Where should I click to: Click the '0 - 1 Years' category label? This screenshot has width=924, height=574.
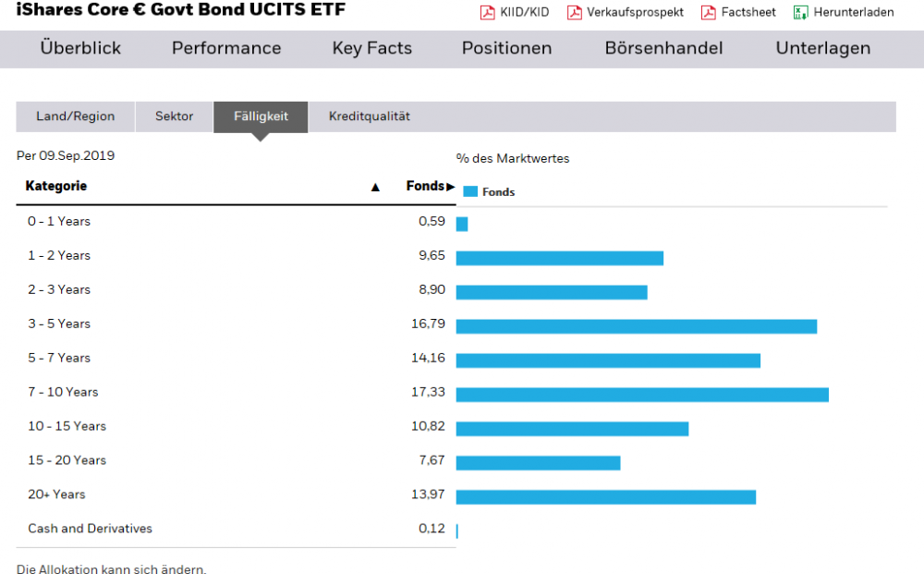coord(59,222)
